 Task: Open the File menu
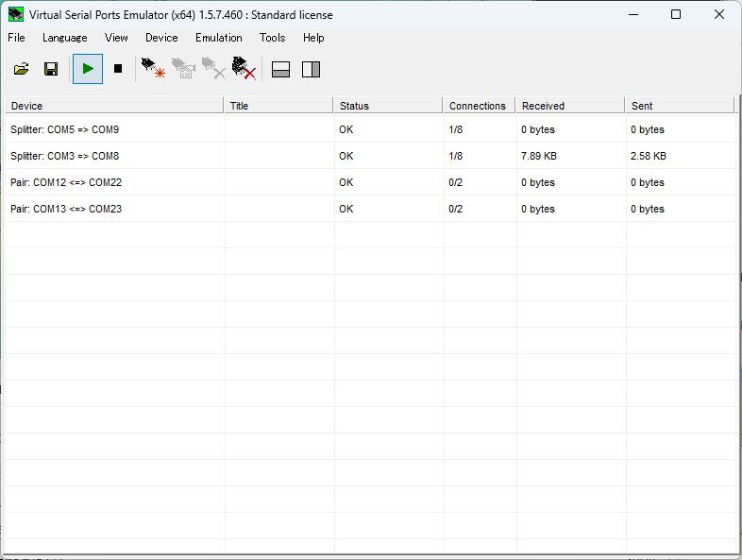point(16,38)
